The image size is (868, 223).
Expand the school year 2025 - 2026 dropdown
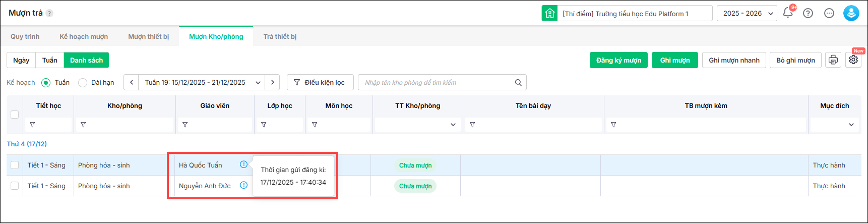747,13
